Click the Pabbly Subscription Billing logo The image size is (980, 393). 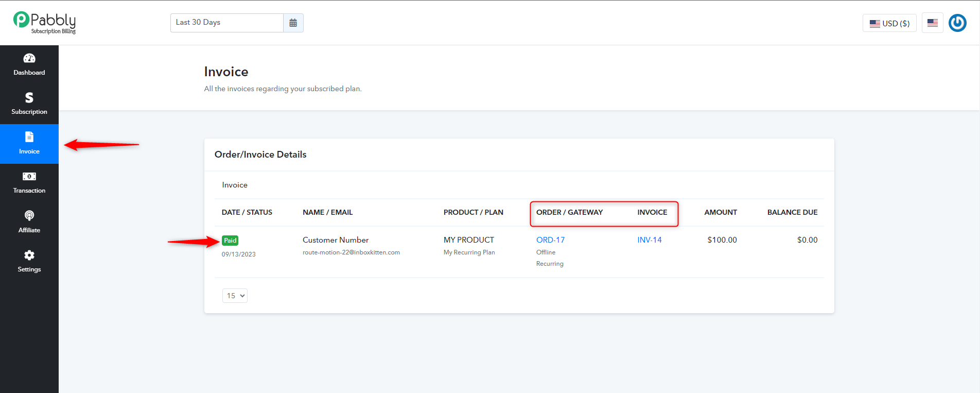(45, 23)
